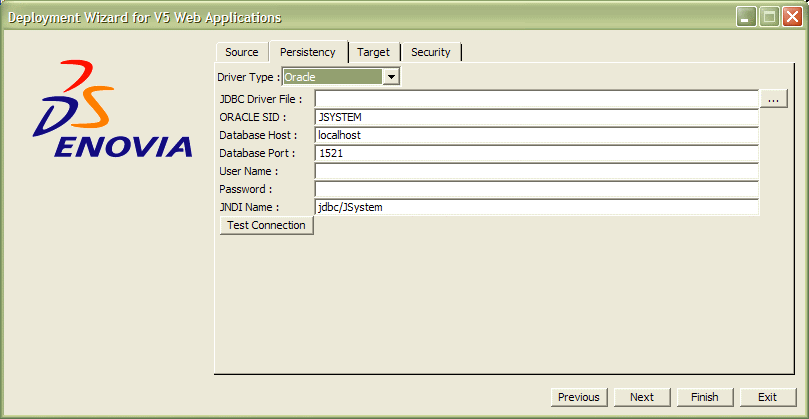Focus the User Name text box
The height and width of the screenshot is (419, 809).
(x=536, y=171)
